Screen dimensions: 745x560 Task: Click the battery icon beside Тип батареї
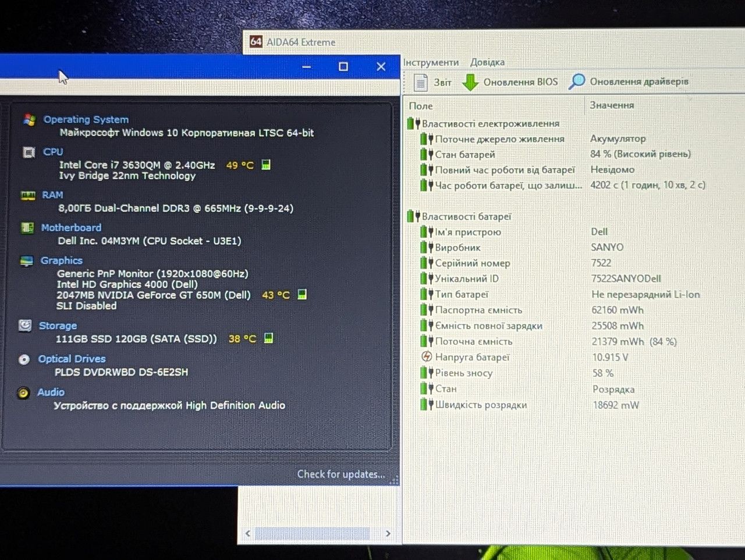[x=427, y=294]
